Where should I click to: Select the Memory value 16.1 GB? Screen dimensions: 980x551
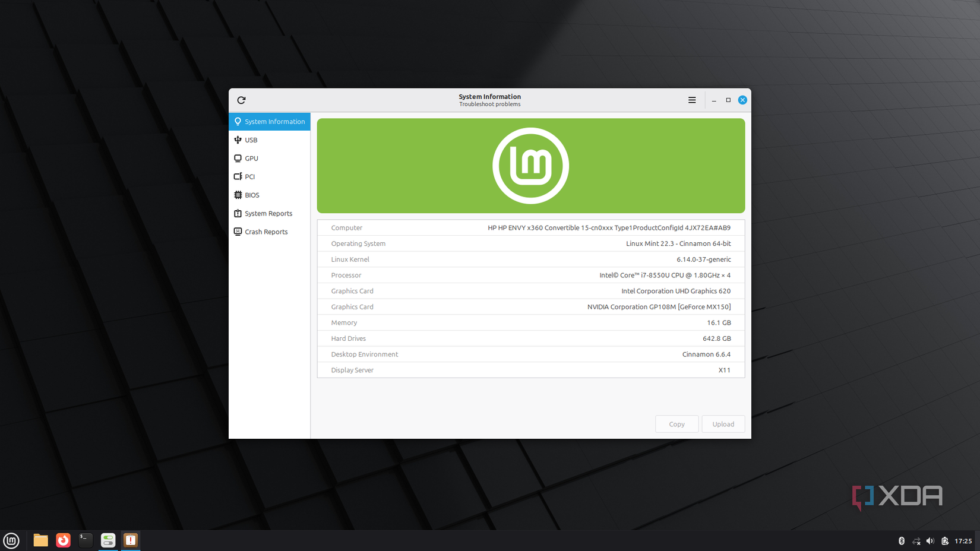pos(719,323)
